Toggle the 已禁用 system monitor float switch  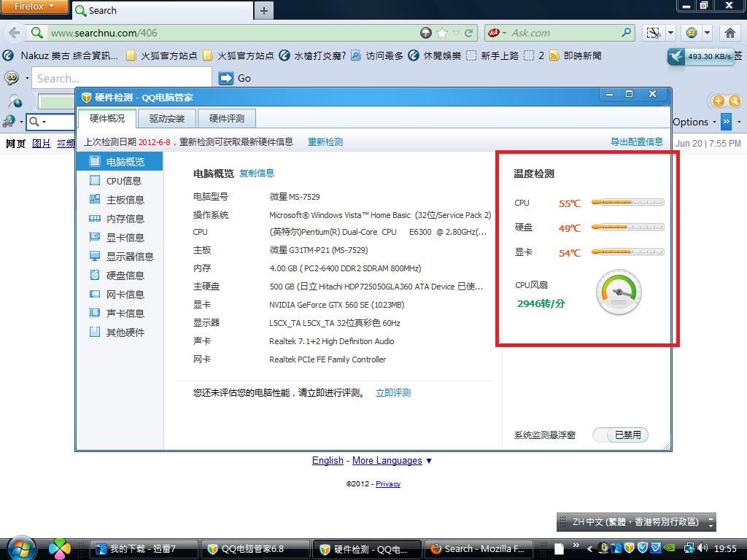point(620,435)
